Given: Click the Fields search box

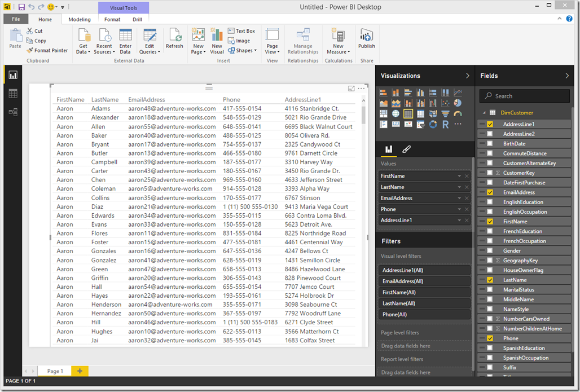Looking at the screenshot, I should click(x=525, y=96).
